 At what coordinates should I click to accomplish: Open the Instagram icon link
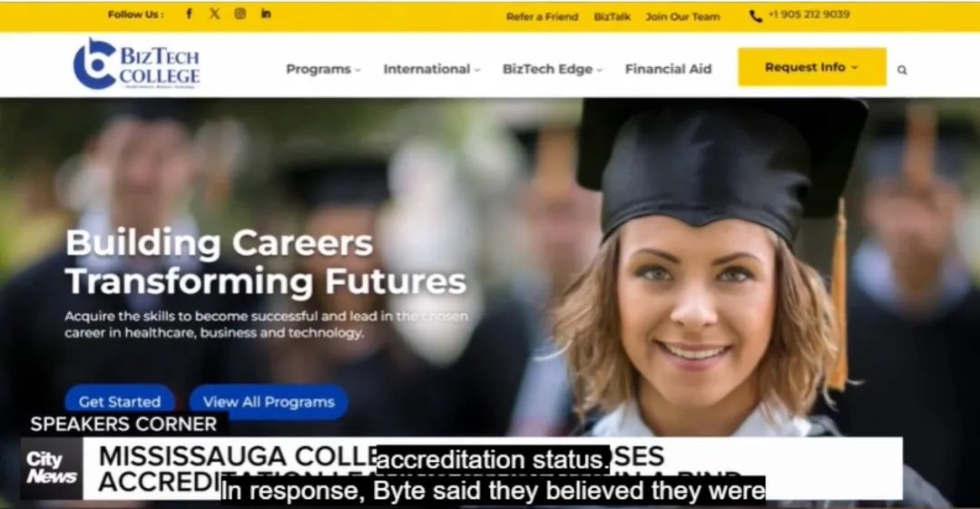click(240, 14)
